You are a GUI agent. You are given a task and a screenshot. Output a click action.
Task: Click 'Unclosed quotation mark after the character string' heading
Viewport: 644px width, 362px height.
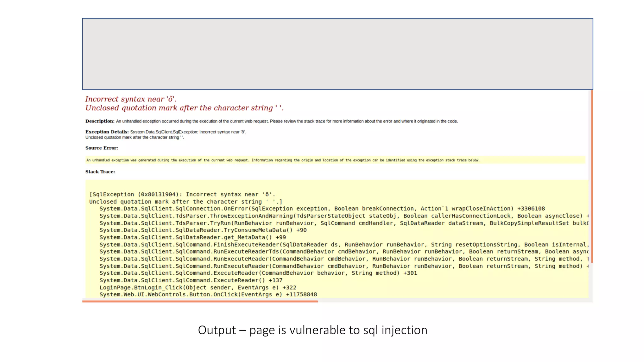(184, 108)
